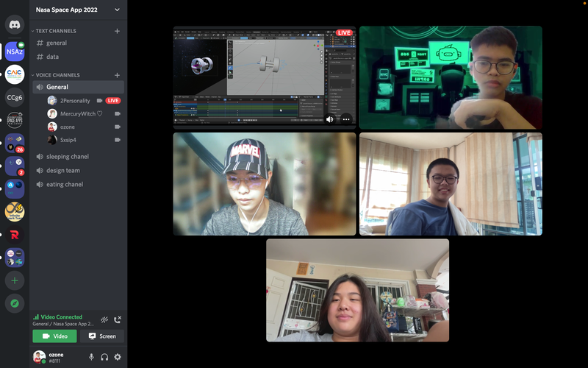This screenshot has height=368, width=588.
Task: Open the Space Apps Challenge server
Action: click(x=15, y=121)
